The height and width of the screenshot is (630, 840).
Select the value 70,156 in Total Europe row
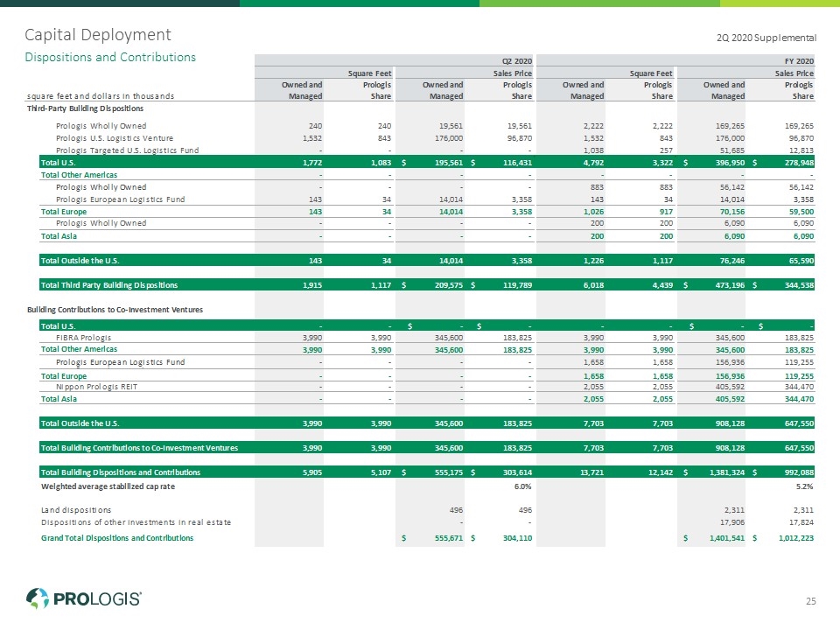[732, 212]
